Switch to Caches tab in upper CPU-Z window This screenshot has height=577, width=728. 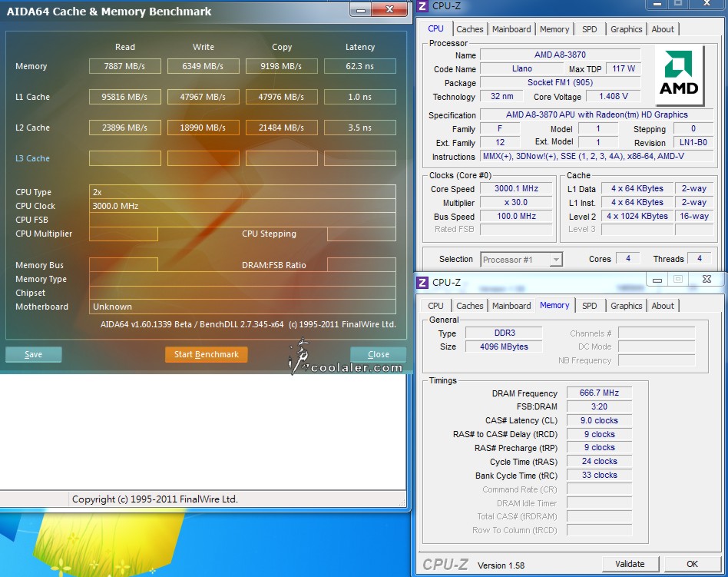click(469, 29)
